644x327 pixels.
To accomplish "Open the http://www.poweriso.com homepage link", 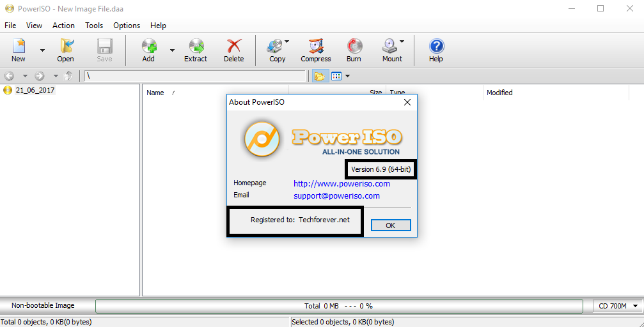I will tap(342, 184).
